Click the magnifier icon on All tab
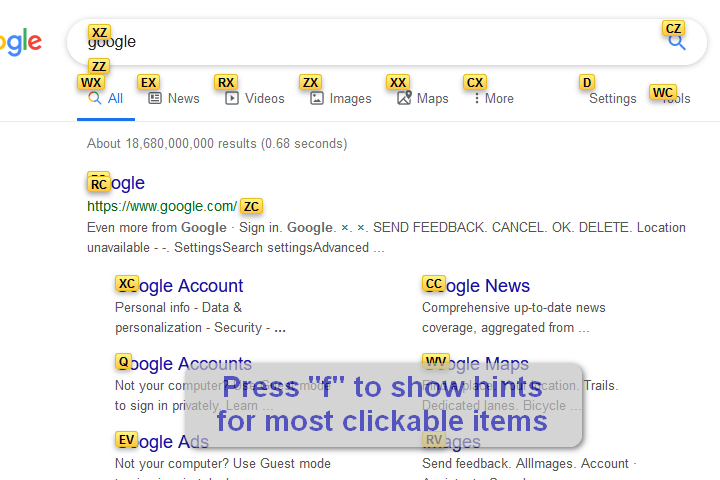The width and height of the screenshot is (720, 480). pos(95,98)
